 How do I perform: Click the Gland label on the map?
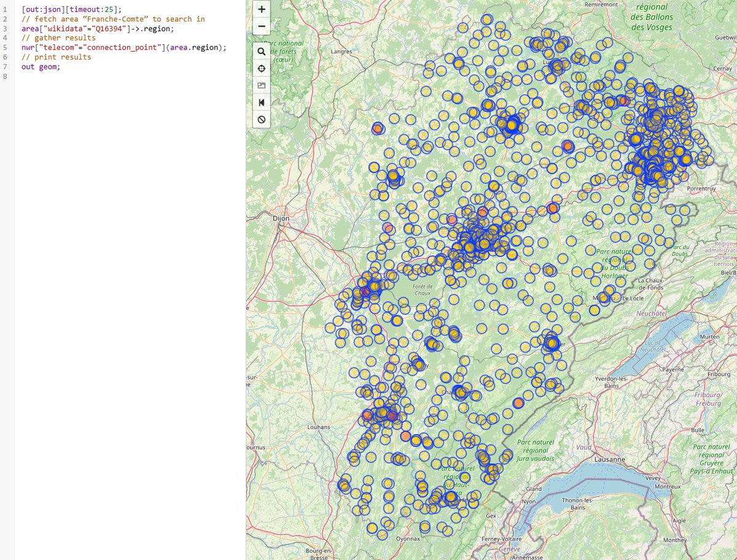coord(534,489)
